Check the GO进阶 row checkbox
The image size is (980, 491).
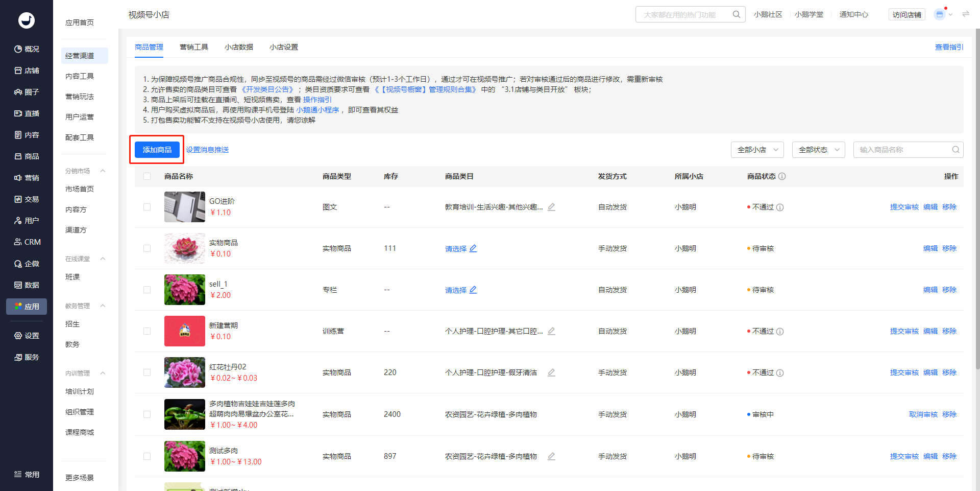(x=147, y=207)
